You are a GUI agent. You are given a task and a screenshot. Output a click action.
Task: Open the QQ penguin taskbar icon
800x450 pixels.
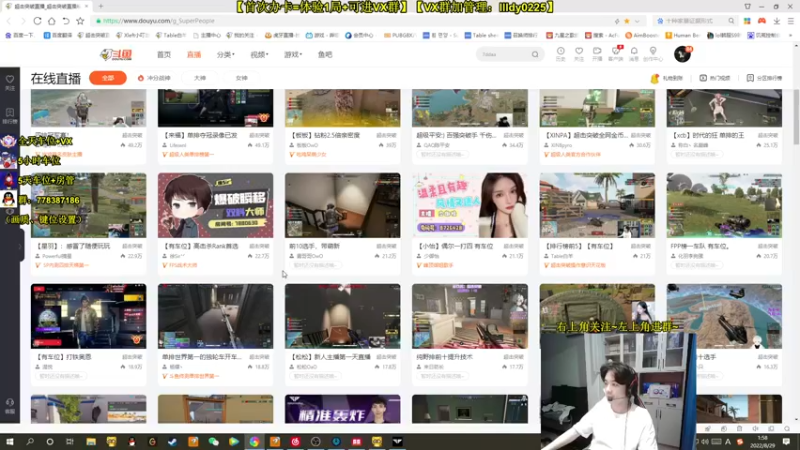click(x=132, y=442)
